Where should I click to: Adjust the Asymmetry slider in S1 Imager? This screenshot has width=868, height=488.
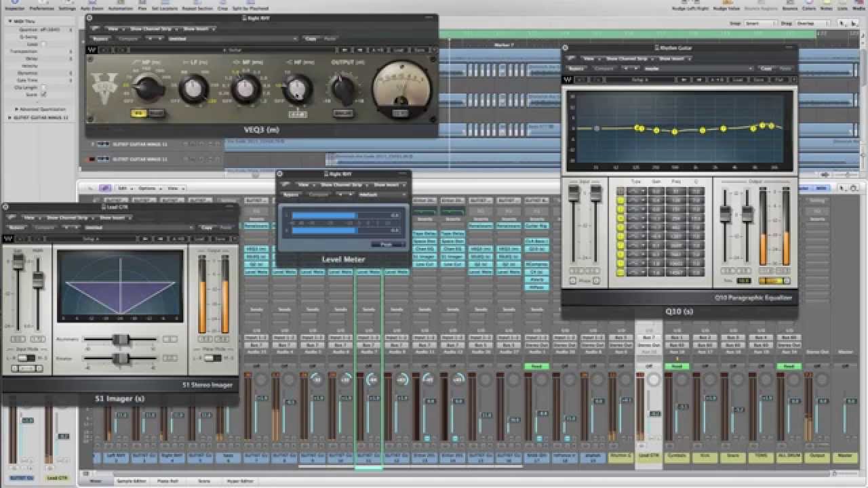(x=121, y=338)
